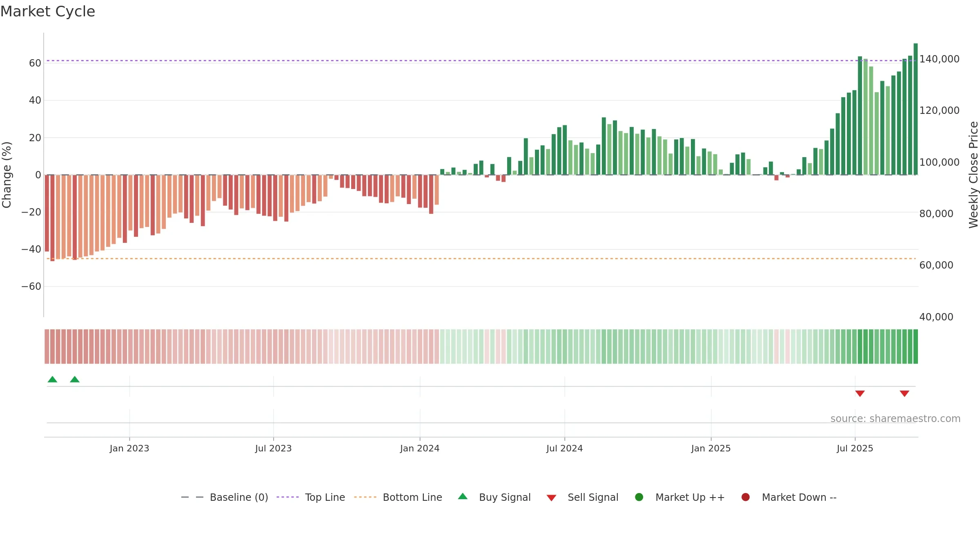
Task: Click the red Market Down circle in legend
Action: coord(745,497)
